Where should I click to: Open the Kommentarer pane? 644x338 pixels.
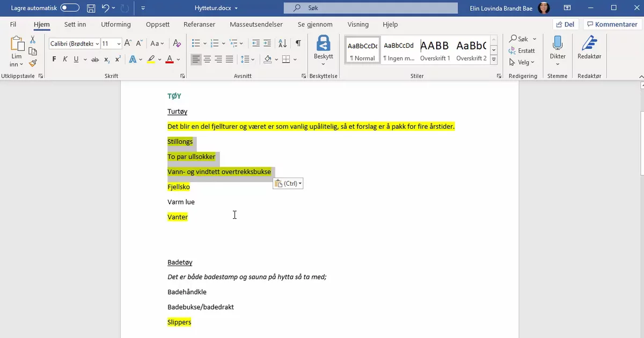[612, 25]
